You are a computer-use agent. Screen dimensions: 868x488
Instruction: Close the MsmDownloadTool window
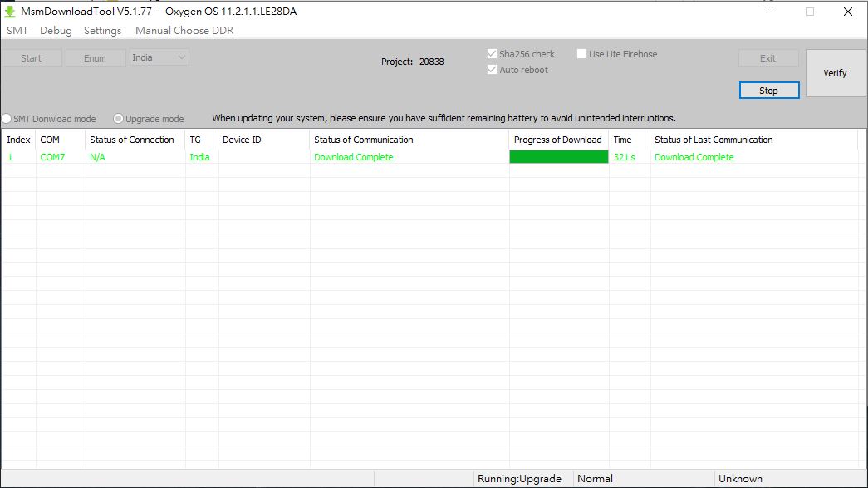847,12
